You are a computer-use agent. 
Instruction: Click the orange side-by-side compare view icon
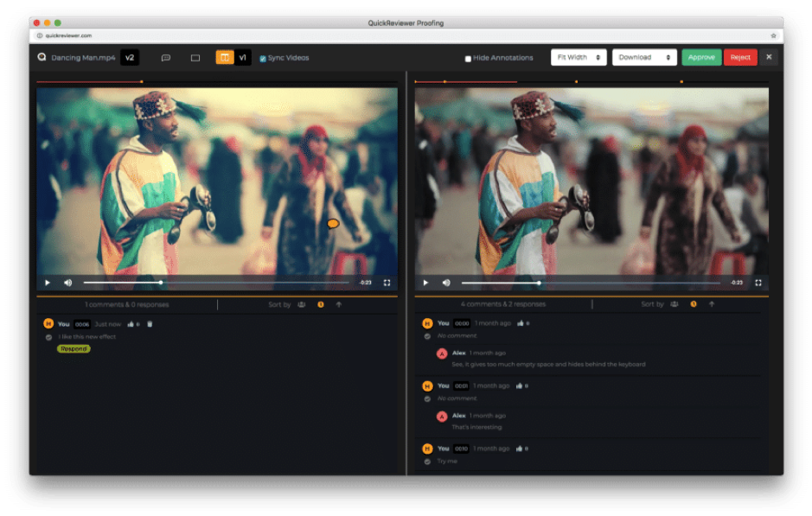[x=225, y=58]
